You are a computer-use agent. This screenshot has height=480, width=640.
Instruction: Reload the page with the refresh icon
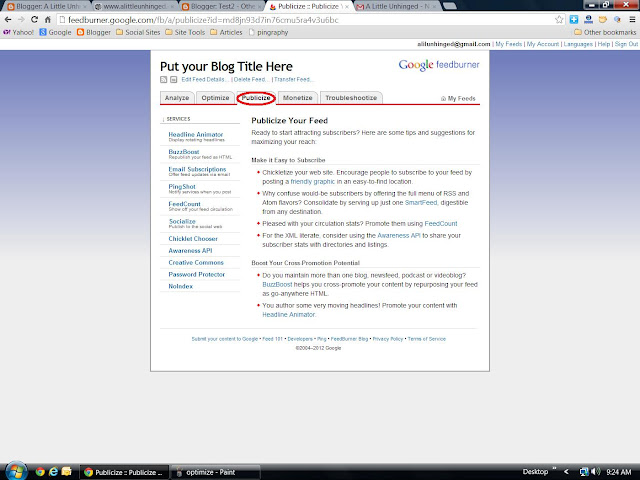pos(35,20)
